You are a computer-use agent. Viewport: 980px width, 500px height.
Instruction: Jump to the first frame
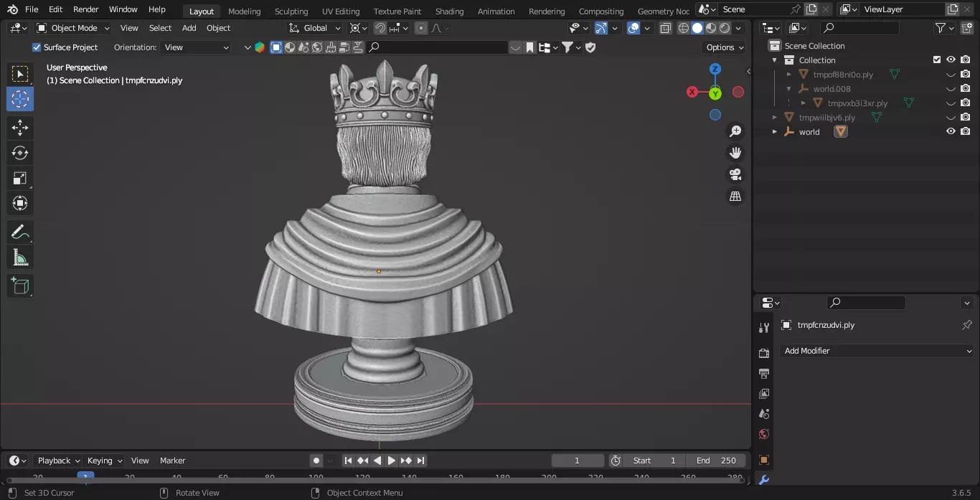(348, 461)
